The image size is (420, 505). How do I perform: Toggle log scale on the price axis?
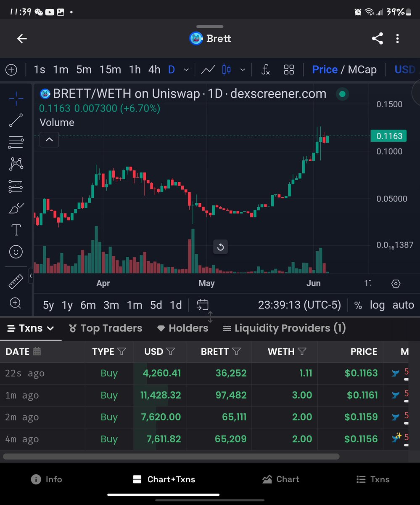tap(377, 305)
